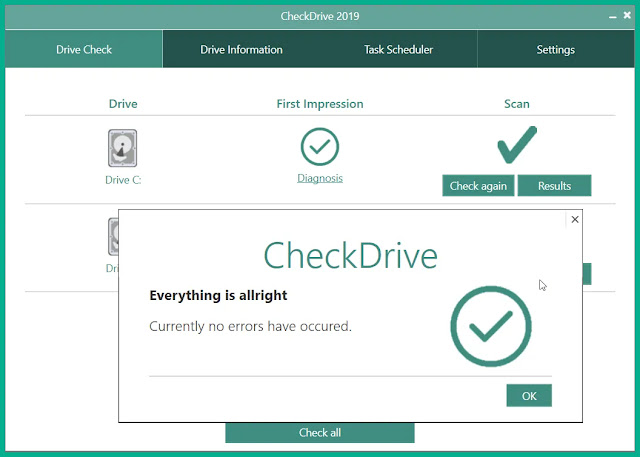Close the CheckDrive dialog with the X

(575, 220)
